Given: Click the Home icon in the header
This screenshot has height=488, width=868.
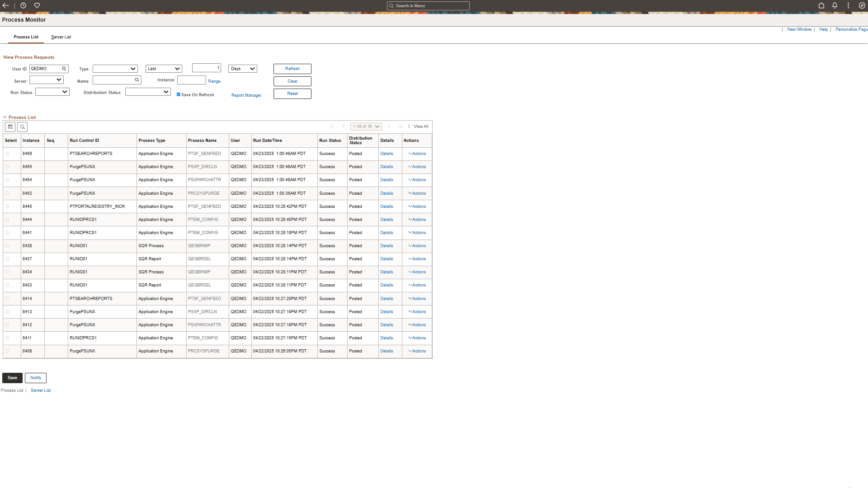Looking at the screenshot, I should click(x=821, y=5).
